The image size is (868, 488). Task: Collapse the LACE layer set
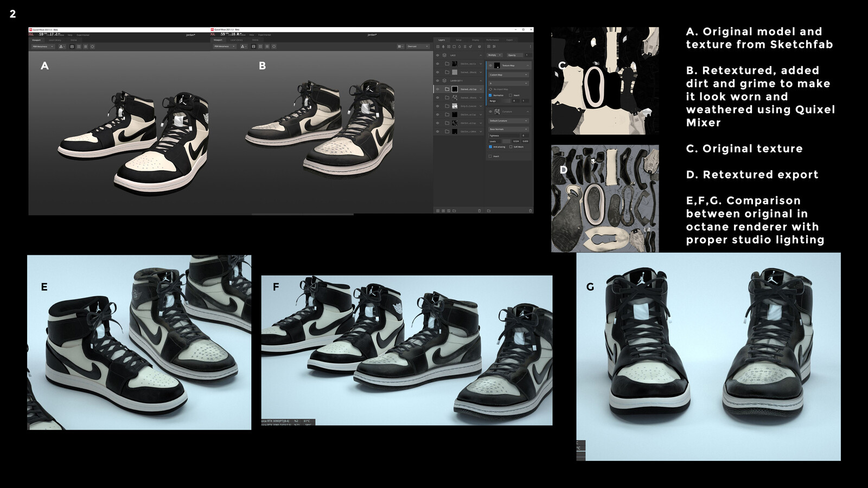pos(481,55)
